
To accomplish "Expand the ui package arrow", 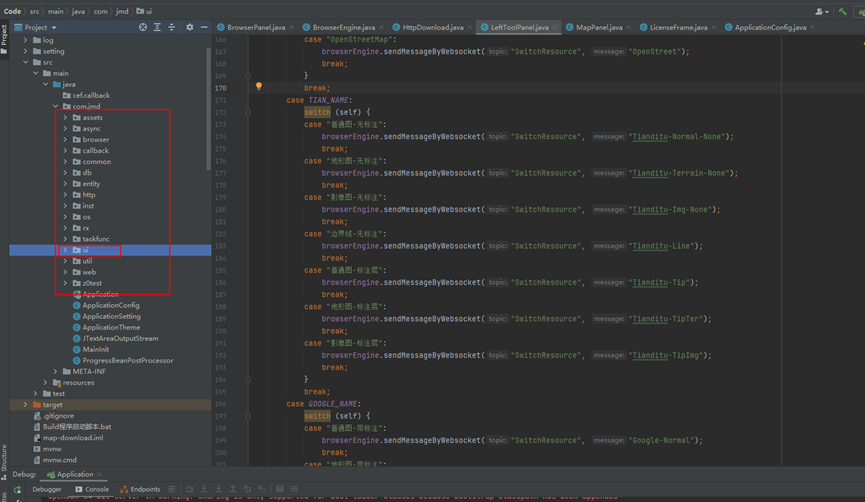I will point(65,250).
